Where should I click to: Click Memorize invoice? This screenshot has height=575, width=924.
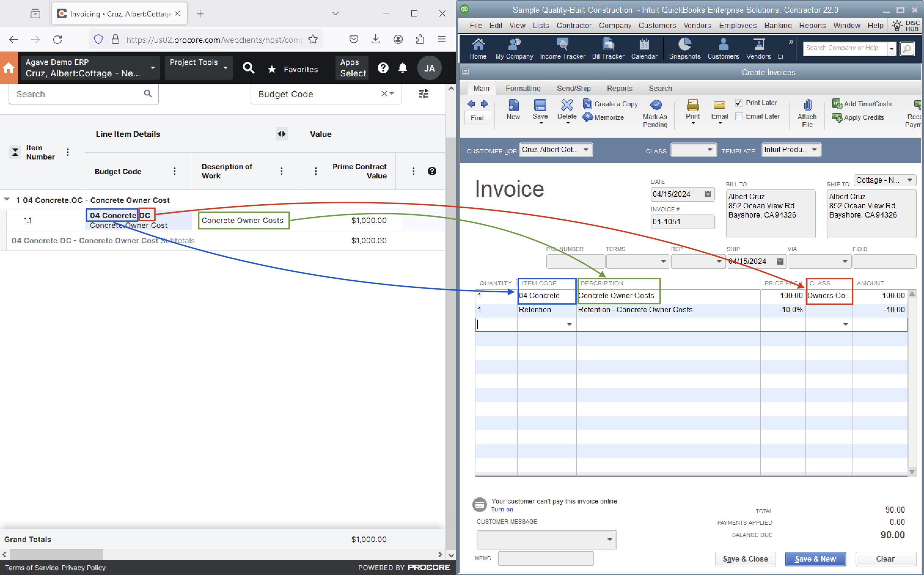point(604,117)
